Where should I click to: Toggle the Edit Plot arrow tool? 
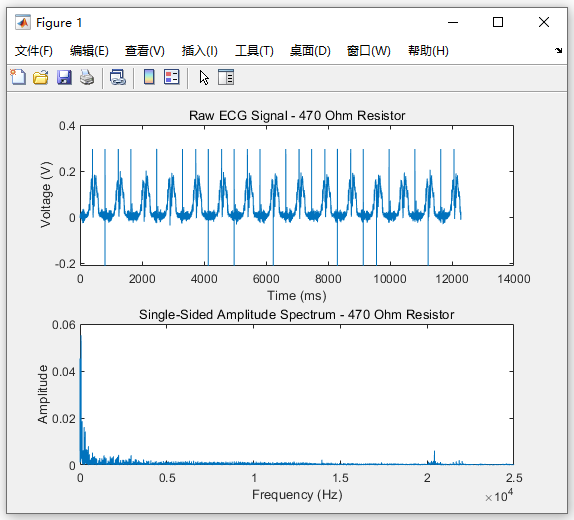(x=204, y=77)
